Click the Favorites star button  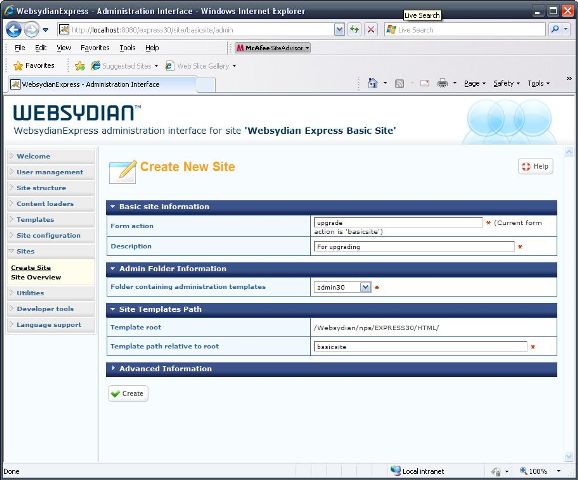[x=34, y=66]
